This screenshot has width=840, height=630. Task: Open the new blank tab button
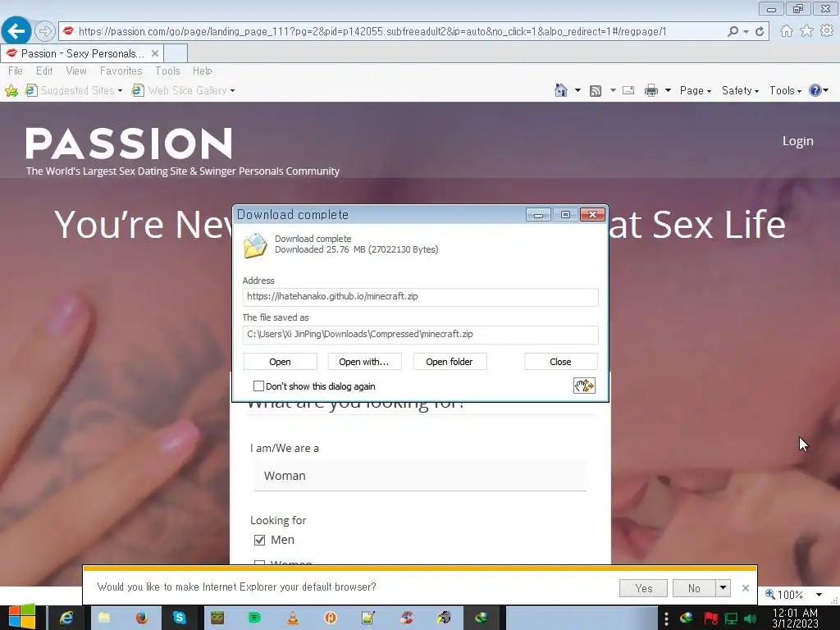tap(176, 53)
